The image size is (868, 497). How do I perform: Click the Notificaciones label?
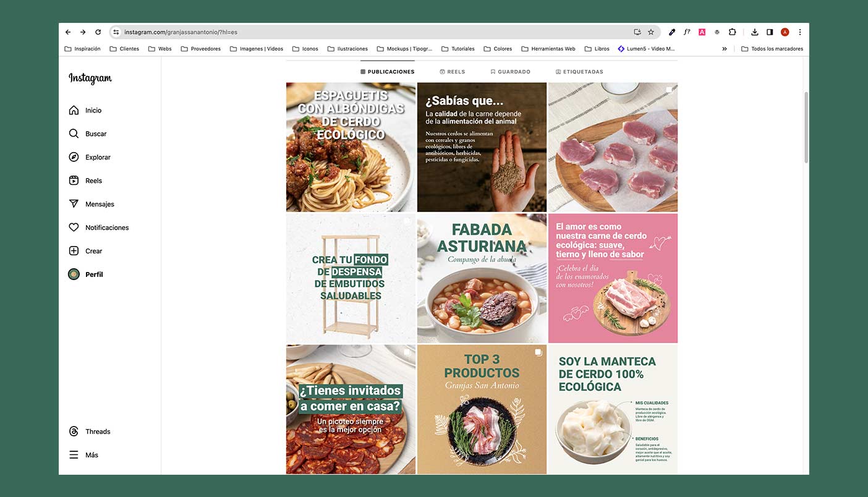coord(107,227)
